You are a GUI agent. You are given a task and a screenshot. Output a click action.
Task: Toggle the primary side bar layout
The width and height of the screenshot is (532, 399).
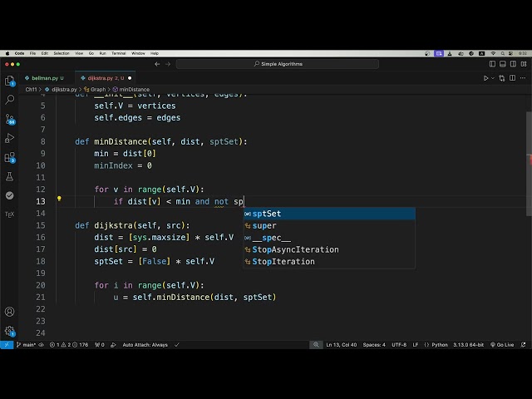(x=492, y=64)
